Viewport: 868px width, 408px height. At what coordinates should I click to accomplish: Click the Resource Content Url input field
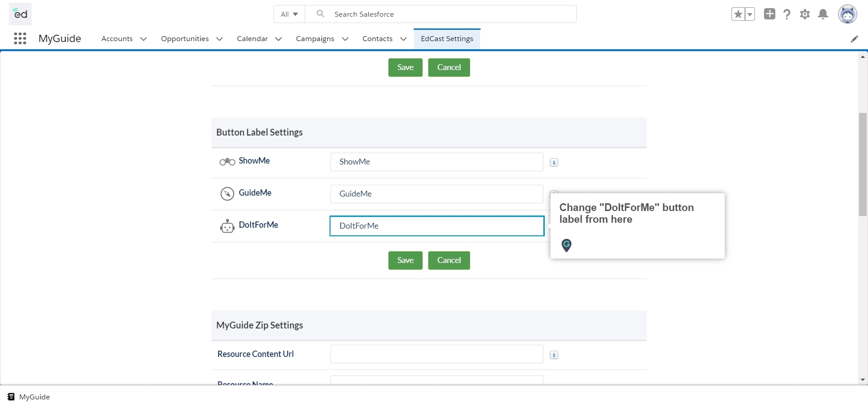click(x=437, y=354)
